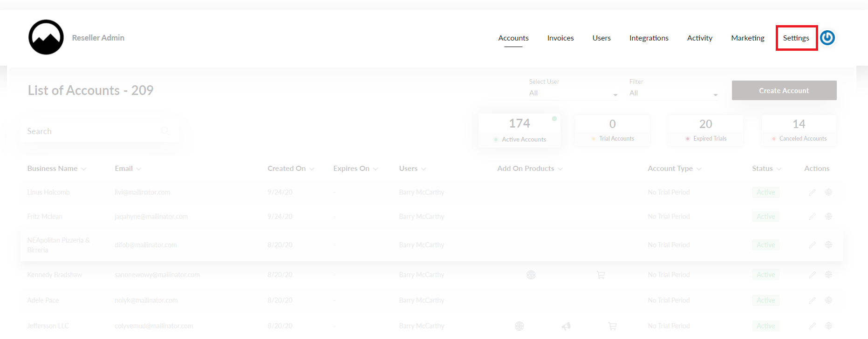Edit the Jeffersson LLC account via the pencil icon
Screen dimensions: 868x339
click(812, 326)
